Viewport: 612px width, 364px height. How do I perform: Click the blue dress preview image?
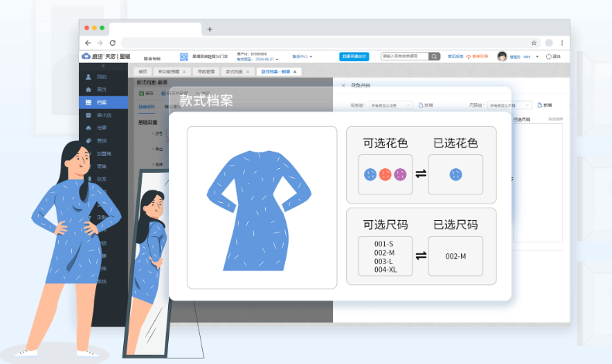(x=259, y=211)
